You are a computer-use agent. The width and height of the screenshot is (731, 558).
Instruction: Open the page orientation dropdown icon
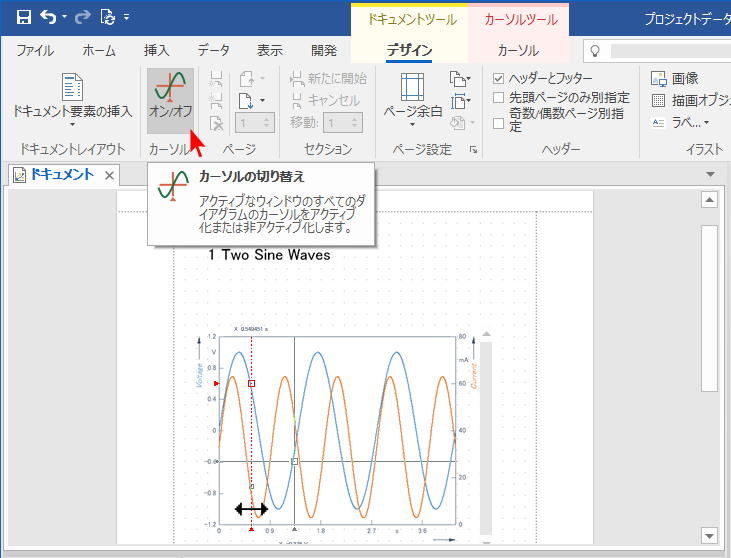click(x=460, y=79)
